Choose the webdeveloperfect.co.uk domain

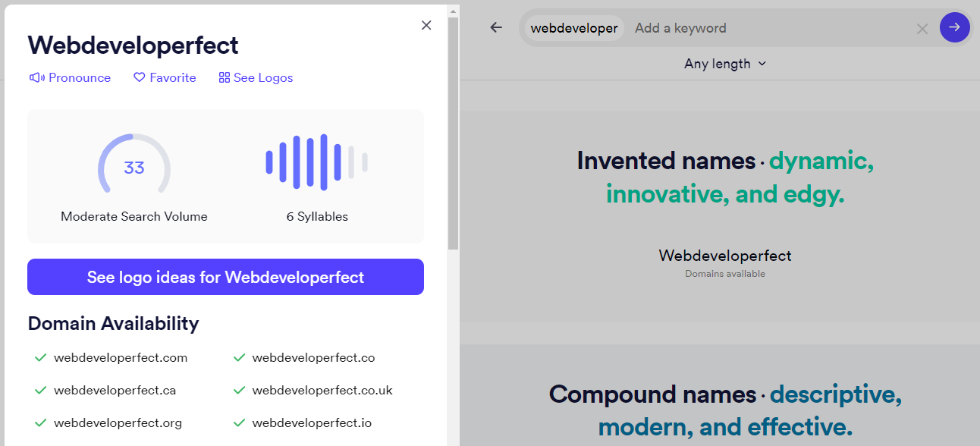tap(322, 391)
